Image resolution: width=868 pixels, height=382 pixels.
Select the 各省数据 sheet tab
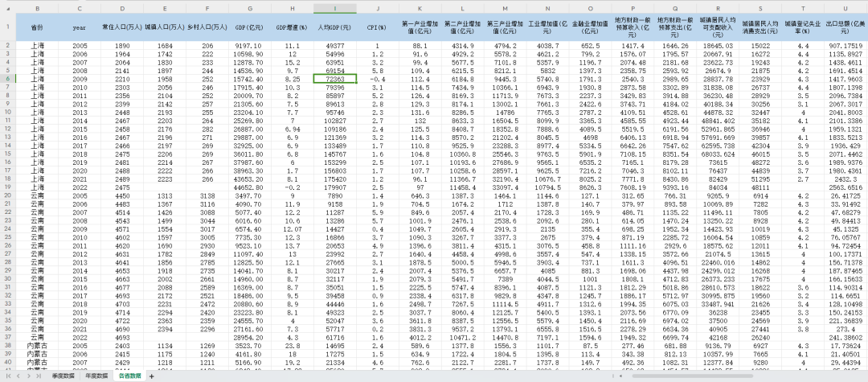(x=129, y=376)
